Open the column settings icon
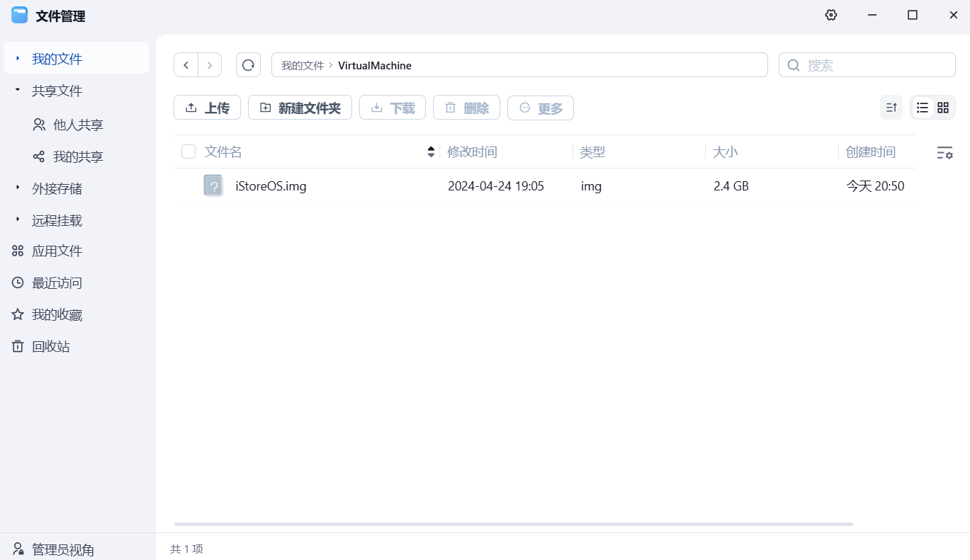Image resolution: width=970 pixels, height=560 pixels. coord(944,152)
